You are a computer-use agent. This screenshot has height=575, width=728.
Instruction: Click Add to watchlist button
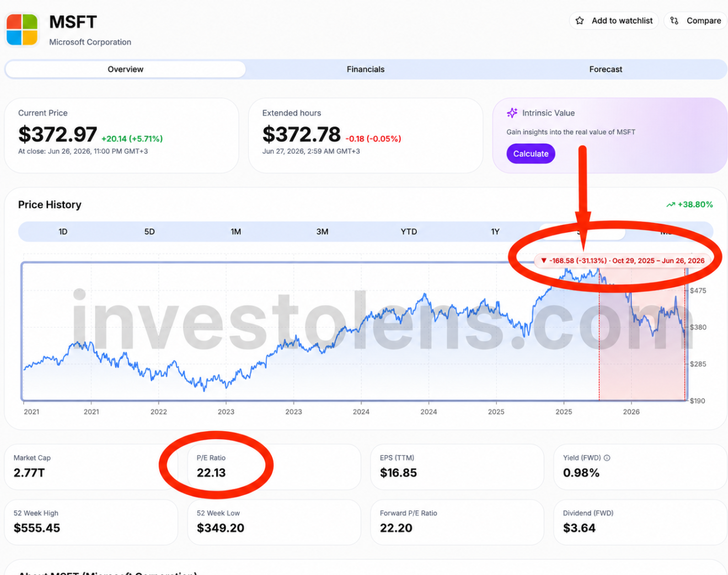(x=614, y=21)
